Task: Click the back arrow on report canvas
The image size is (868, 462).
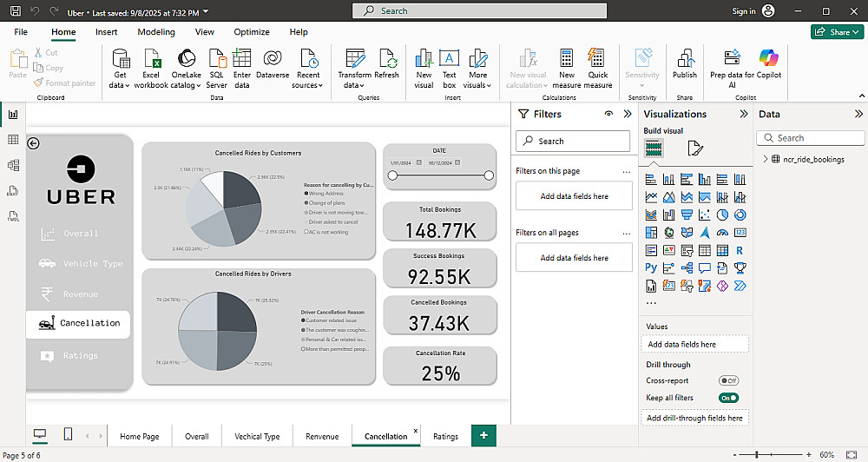Action: [x=33, y=143]
